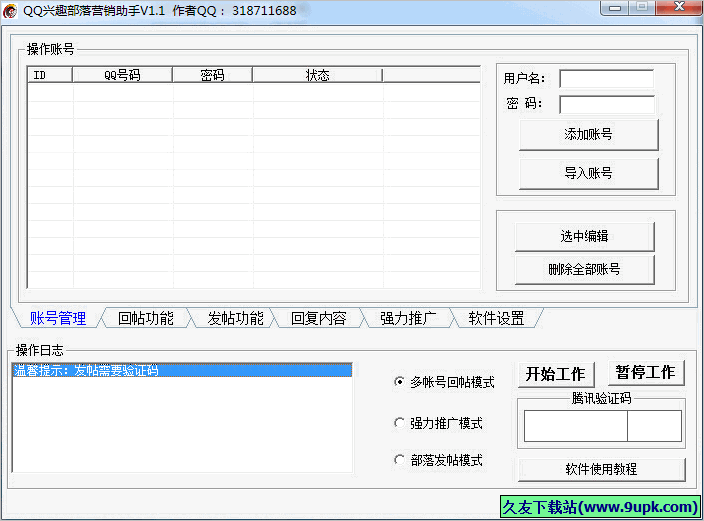Open the 发帖功能 tab
The height and width of the screenshot is (521, 704).
235,318
